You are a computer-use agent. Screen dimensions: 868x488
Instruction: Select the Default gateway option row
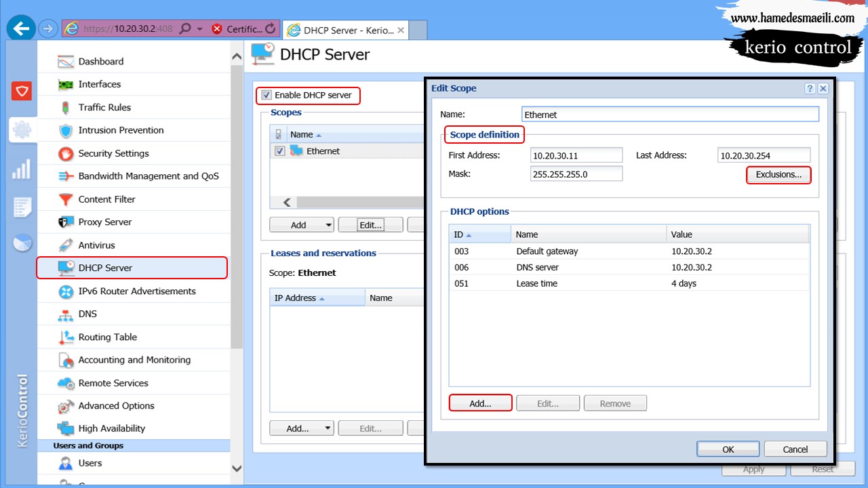(x=629, y=251)
